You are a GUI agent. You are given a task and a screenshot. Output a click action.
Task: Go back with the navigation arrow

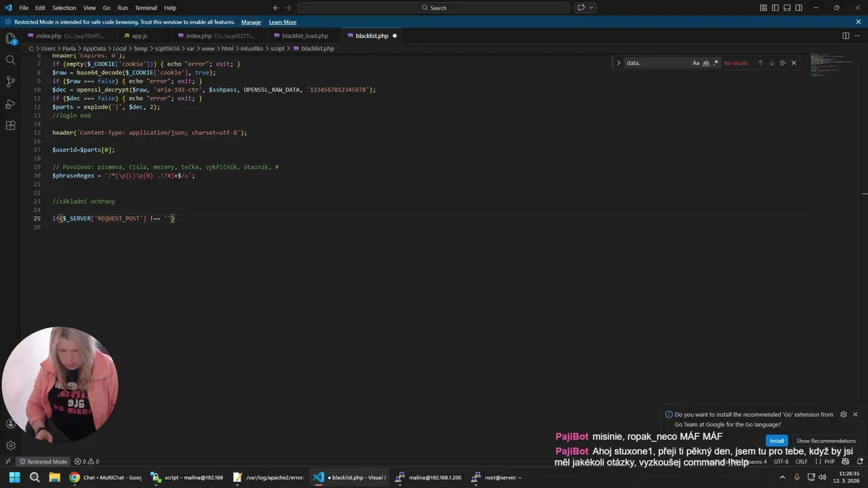coord(276,7)
